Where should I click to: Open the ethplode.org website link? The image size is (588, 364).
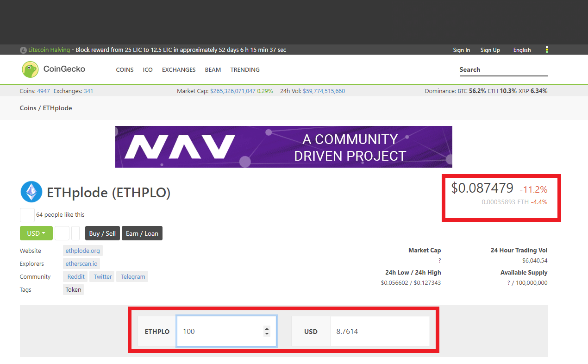point(83,251)
